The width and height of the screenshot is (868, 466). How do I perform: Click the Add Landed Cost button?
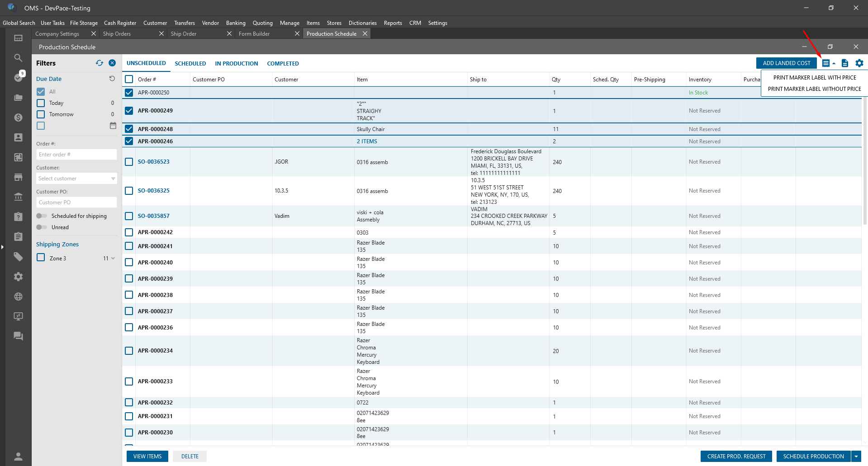coord(786,63)
